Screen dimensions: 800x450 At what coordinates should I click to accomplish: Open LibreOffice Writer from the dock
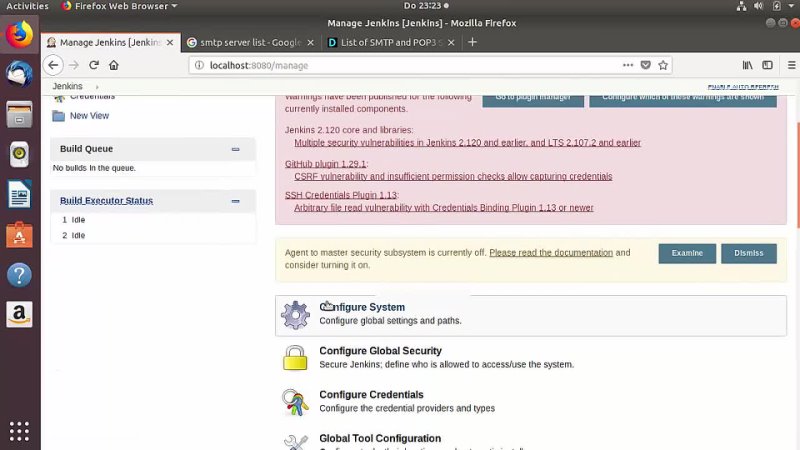tap(19, 194)
